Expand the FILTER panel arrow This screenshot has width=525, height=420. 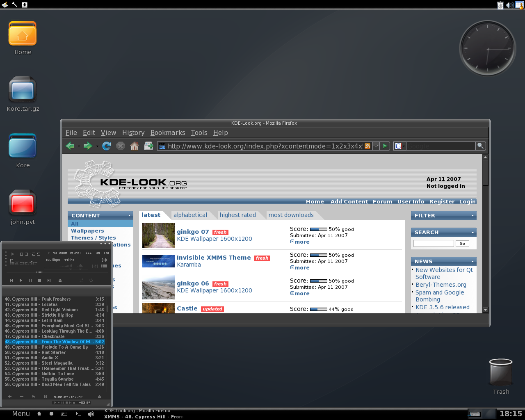tap(472, 215)
